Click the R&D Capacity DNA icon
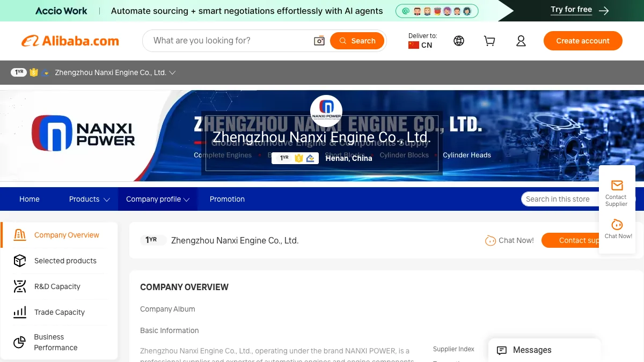This screenshot has height=362, width=644. coord(20,286)
